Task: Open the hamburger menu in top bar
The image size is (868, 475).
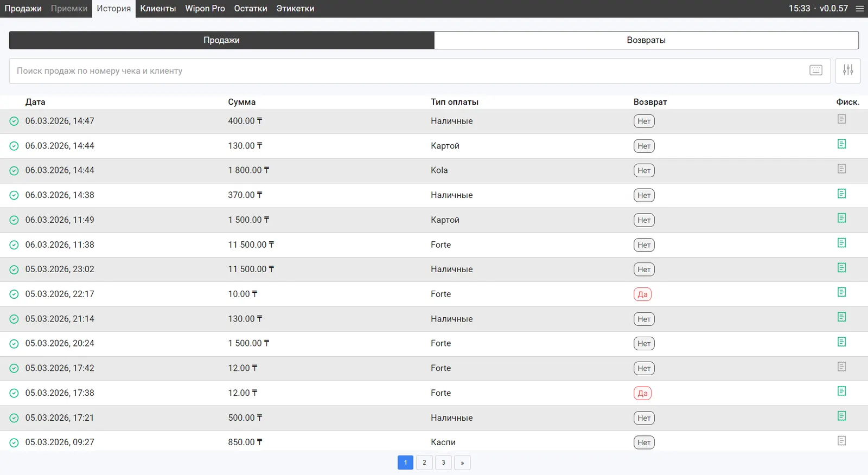Action: click(x=859, y=9)
